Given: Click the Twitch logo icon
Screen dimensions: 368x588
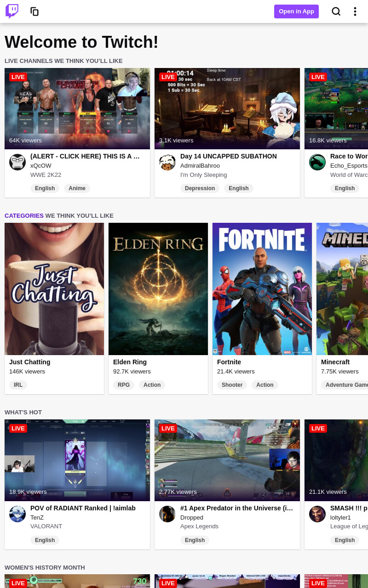Looking at the screenshot, I should point(12,11).
